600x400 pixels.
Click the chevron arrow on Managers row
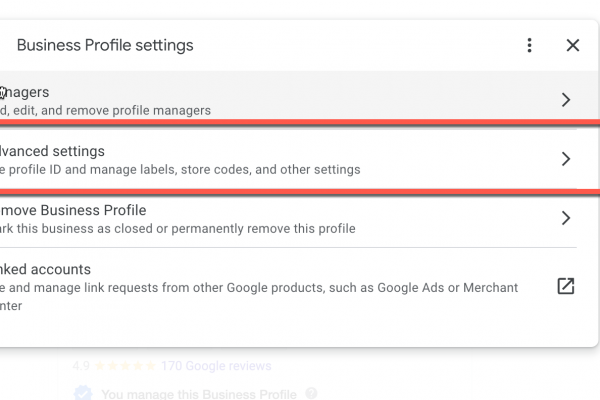coord(566,100)
